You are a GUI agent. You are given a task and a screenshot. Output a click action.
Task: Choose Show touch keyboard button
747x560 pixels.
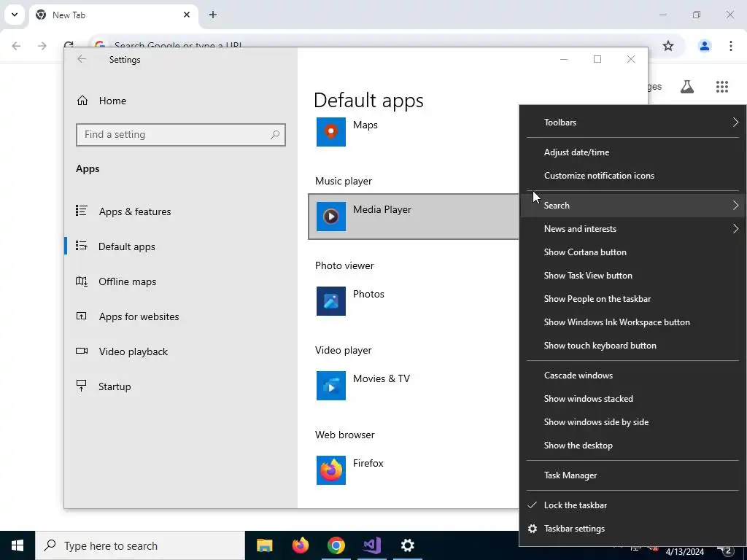pos(632,345)
